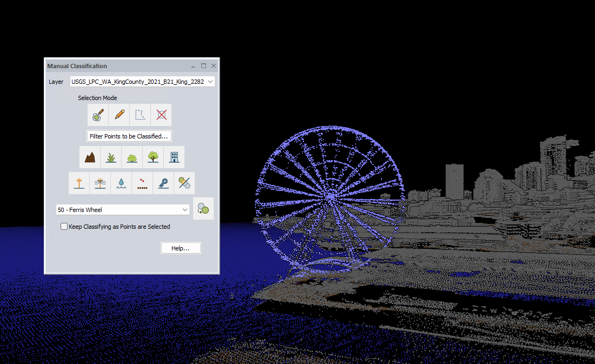
Task: Classify selected points as Building
Action: [x=174, y=157]
